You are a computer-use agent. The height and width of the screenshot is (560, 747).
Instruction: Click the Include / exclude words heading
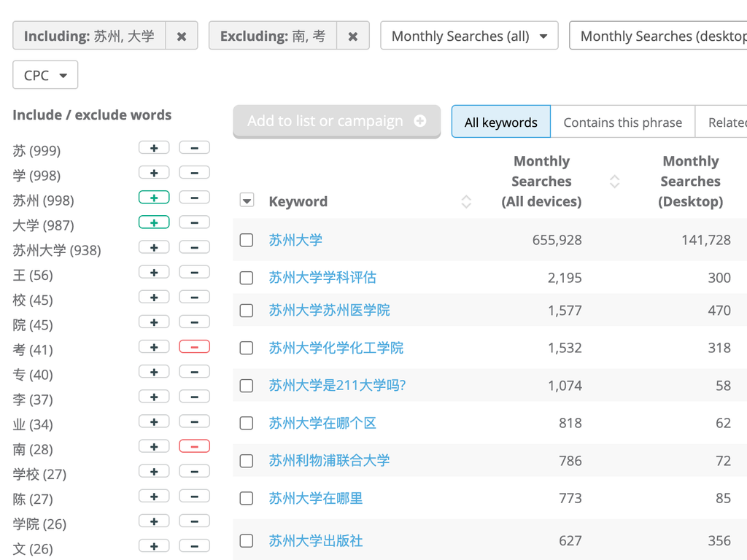pos(92,114)
